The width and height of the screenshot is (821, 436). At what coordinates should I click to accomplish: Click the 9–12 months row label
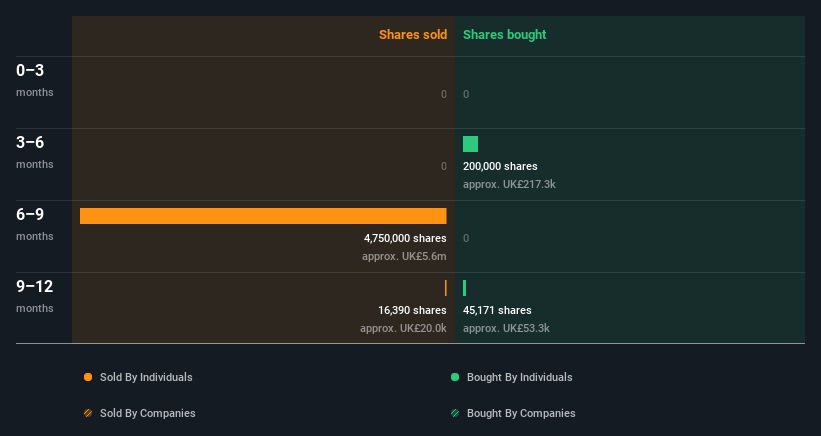click(x=35, y=297)
